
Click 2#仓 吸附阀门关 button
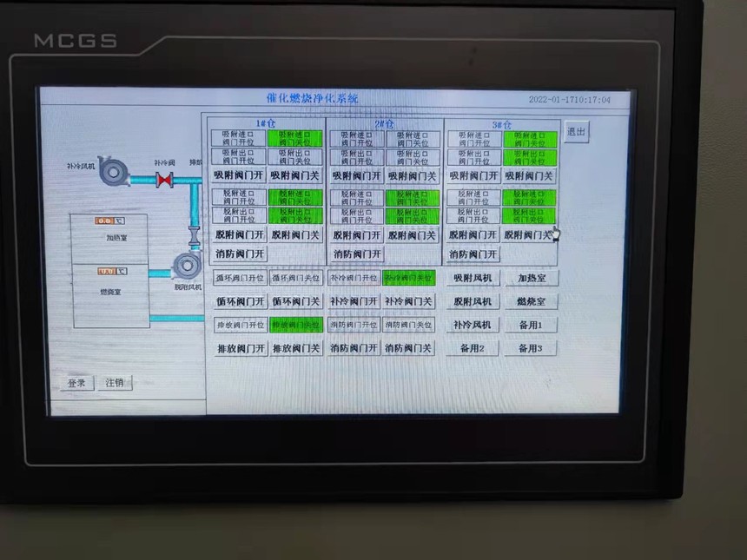click(412, 176)
